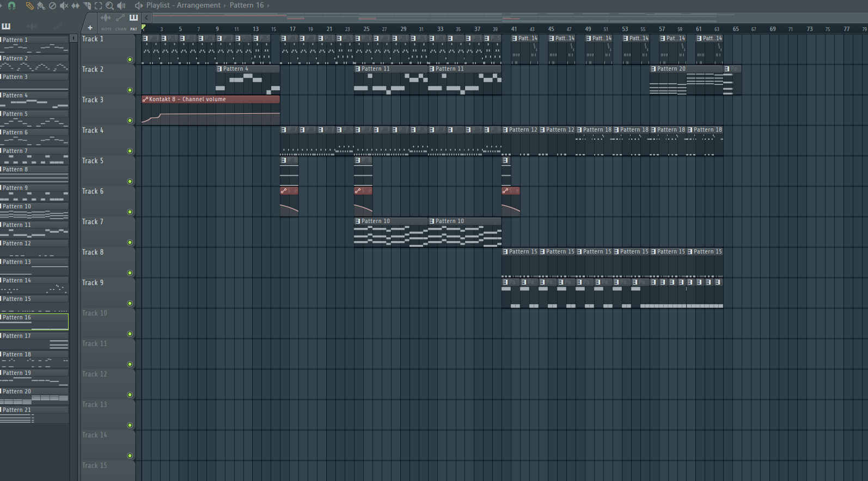Show audio clips in picker via waveform icon

(32, 26)
